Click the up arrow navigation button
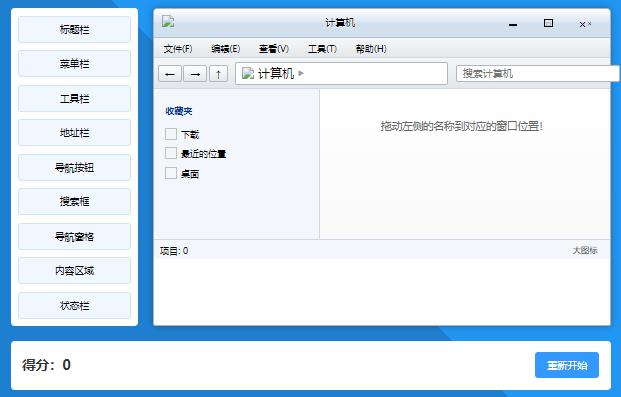 click(218, 74)
